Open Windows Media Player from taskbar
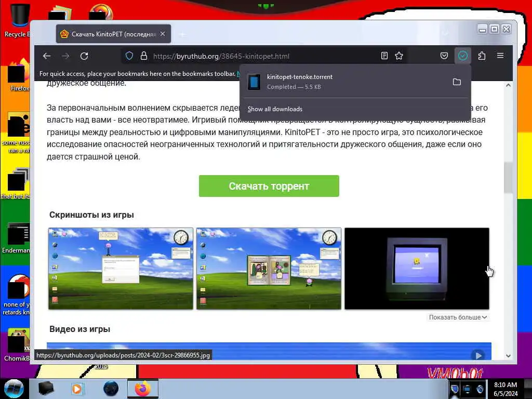The image size is (532, 399). tap(77, 389)
